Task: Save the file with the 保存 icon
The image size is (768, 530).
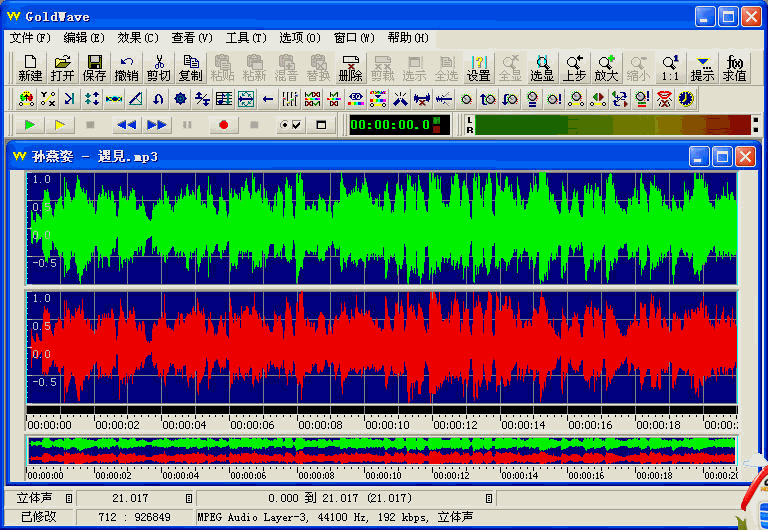Action: coord(95,68)
